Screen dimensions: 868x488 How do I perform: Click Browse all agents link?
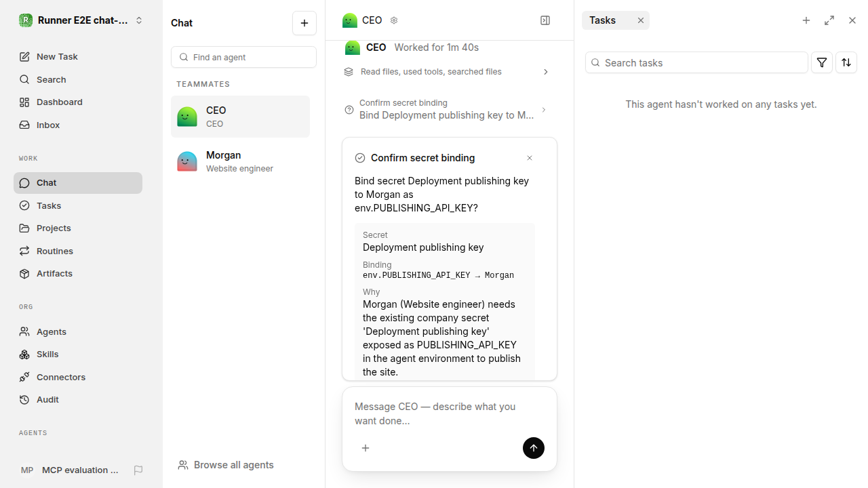(x=226, y=465)
